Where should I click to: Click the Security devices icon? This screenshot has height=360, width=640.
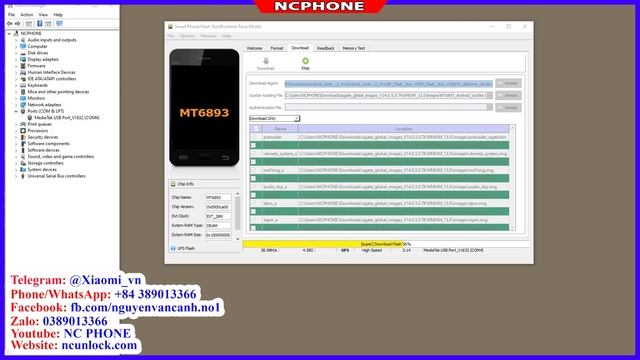(23, 137)
